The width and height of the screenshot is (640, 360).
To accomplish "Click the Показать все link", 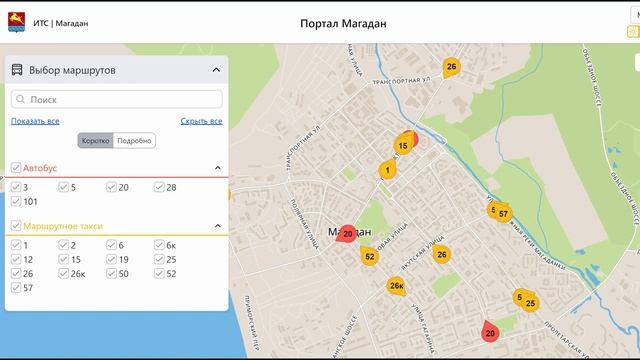I will [x=35, y=121].
